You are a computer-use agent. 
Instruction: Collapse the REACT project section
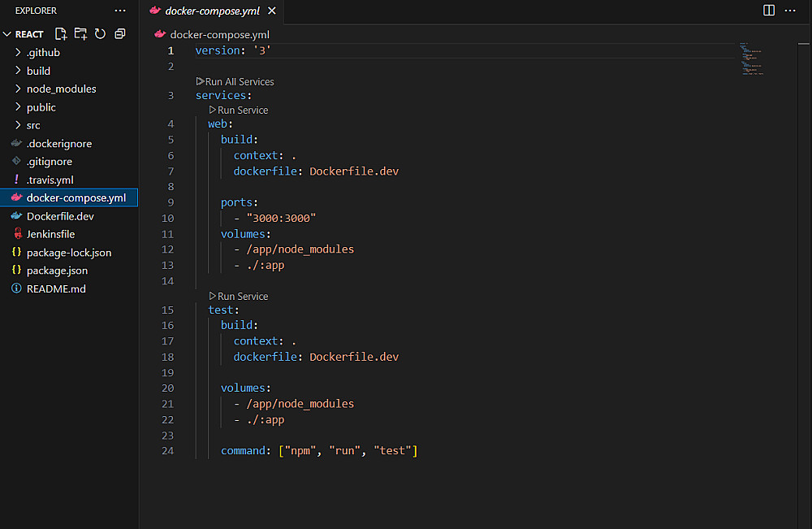(29, 34)
